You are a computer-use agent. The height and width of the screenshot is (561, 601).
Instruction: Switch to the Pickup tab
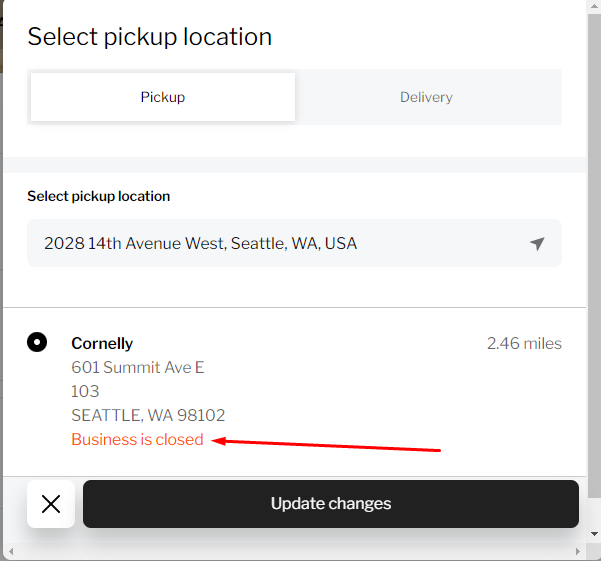click(163, 97)
